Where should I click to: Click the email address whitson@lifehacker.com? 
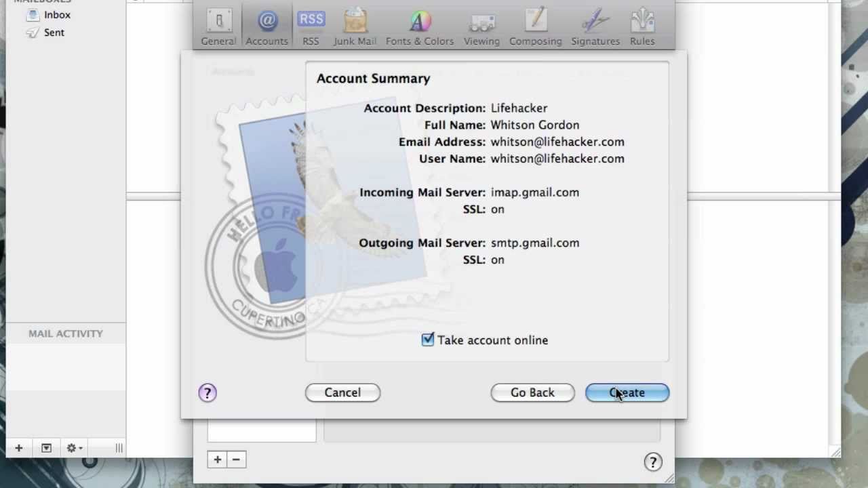click(x=557, y=142)
